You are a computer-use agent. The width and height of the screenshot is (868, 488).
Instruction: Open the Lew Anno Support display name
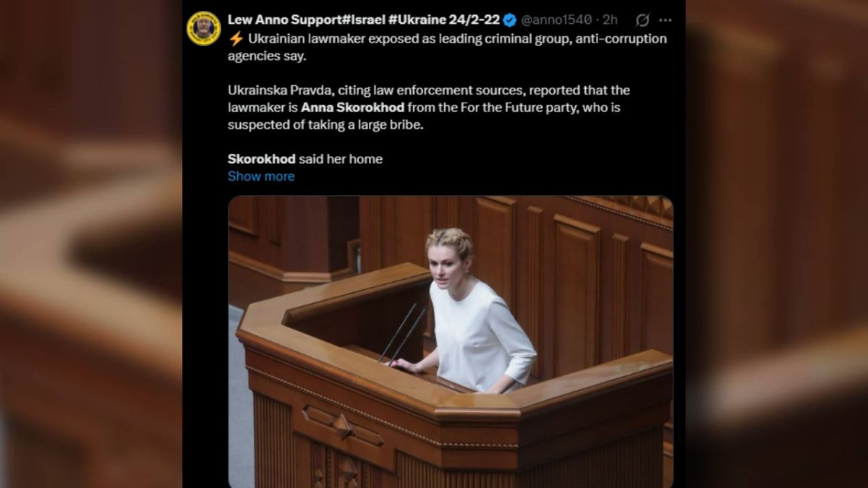pyautogui.click(x=364, y=20)
